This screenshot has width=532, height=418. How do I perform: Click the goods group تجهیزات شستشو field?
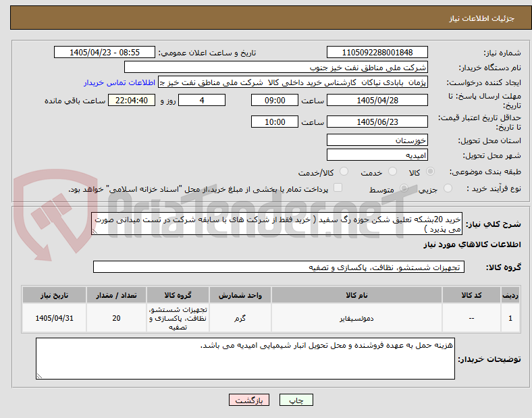coord(279,267)
